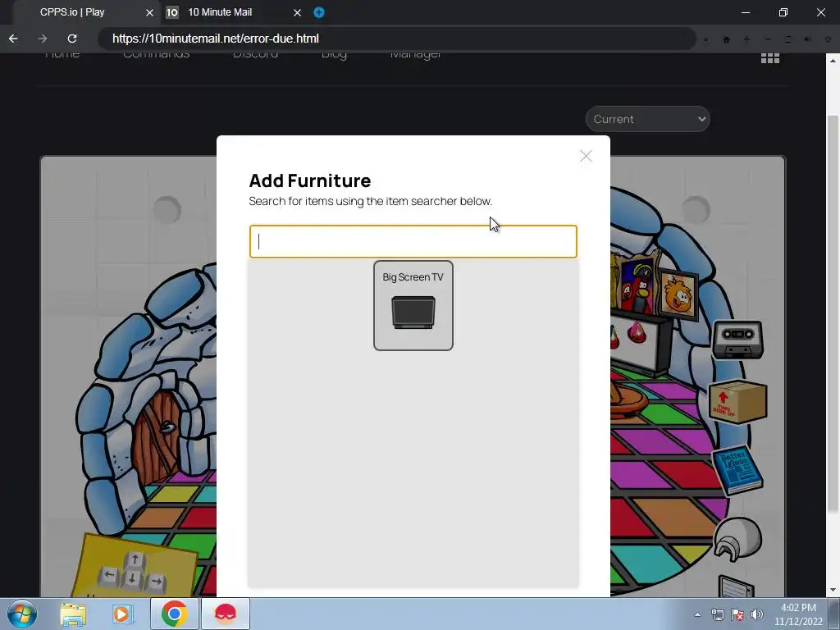840x630 pixels.
Task: Click the network status tray icon
Action: (x=717, y=614)
